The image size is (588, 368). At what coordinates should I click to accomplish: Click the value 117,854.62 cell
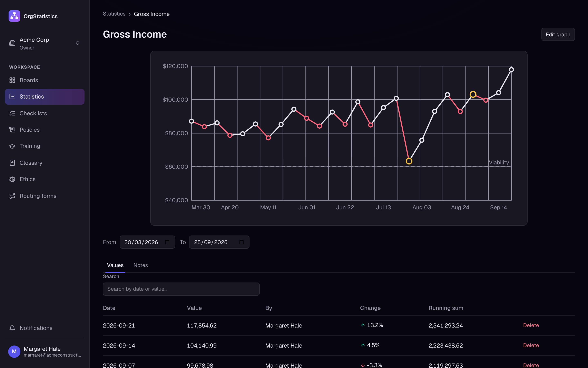tap(202, 325)
